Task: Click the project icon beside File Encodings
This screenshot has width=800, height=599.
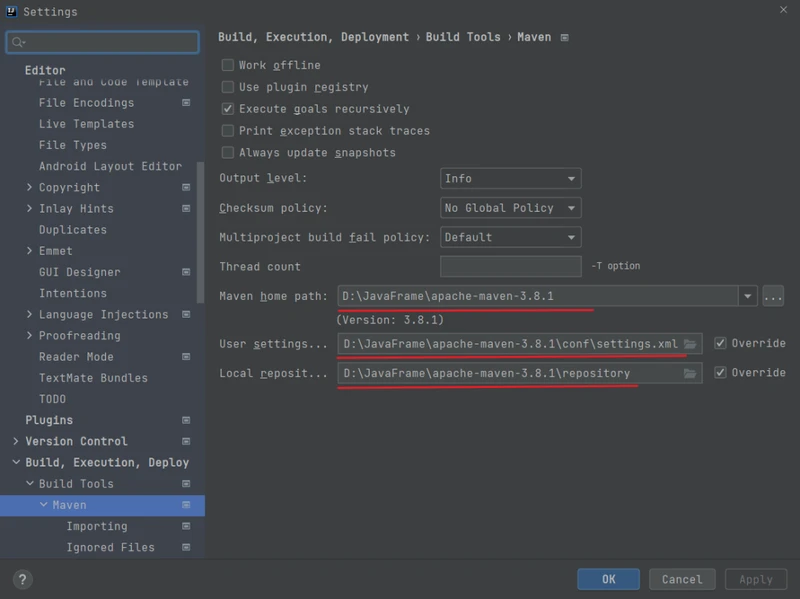Action: [186, 103]
